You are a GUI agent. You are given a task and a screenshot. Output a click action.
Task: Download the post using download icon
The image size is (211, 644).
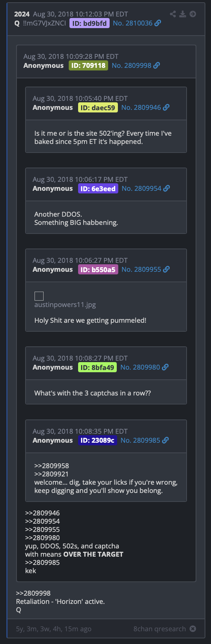click(182, 14)
